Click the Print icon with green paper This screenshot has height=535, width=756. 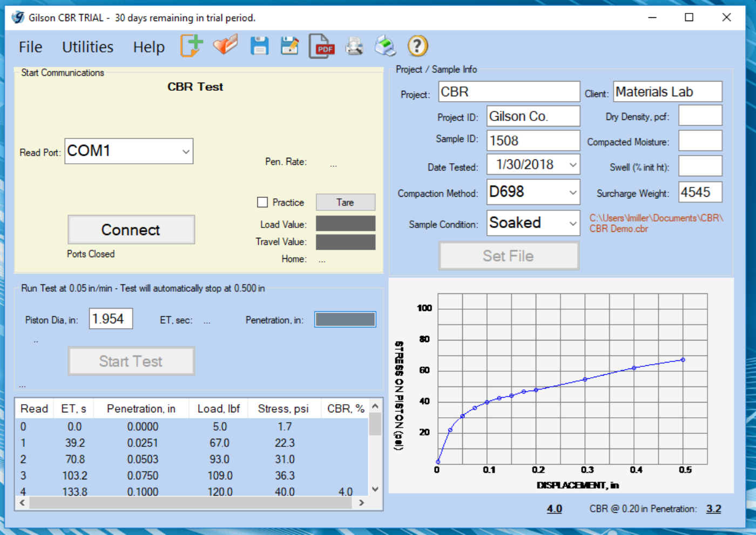pos(386,46)
